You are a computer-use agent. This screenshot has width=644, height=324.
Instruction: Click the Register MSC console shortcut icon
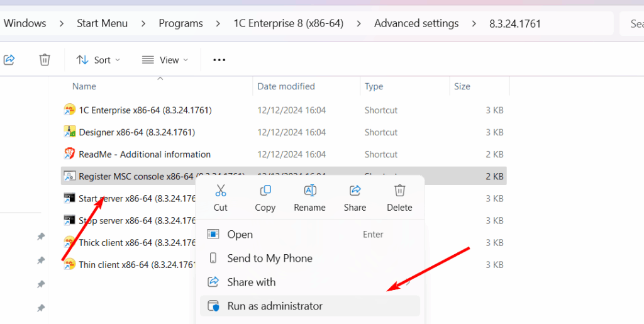pyautogui.click(x=69, y=176)
